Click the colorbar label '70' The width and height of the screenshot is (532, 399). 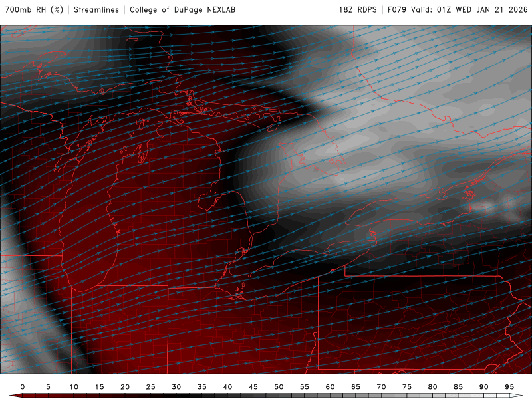click(x=381, y=387)
